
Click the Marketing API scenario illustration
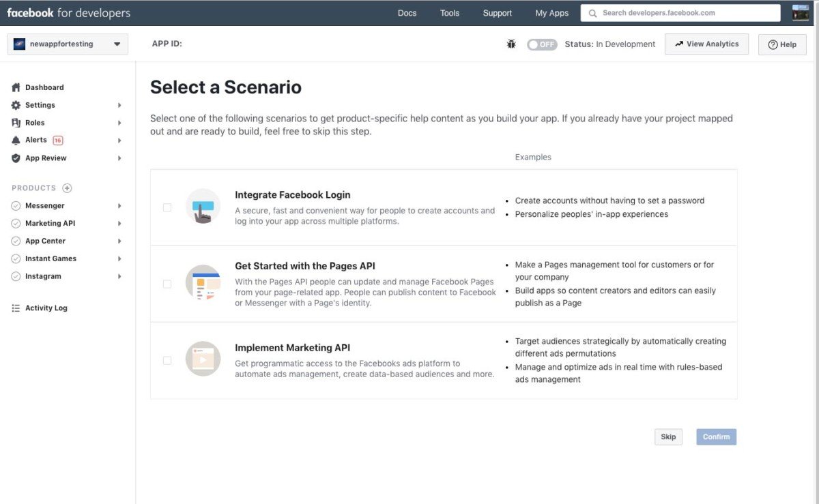[203, 359]
